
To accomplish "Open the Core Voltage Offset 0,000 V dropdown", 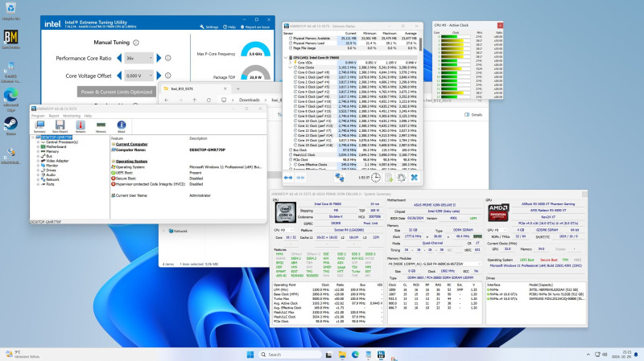I will 138,76.
